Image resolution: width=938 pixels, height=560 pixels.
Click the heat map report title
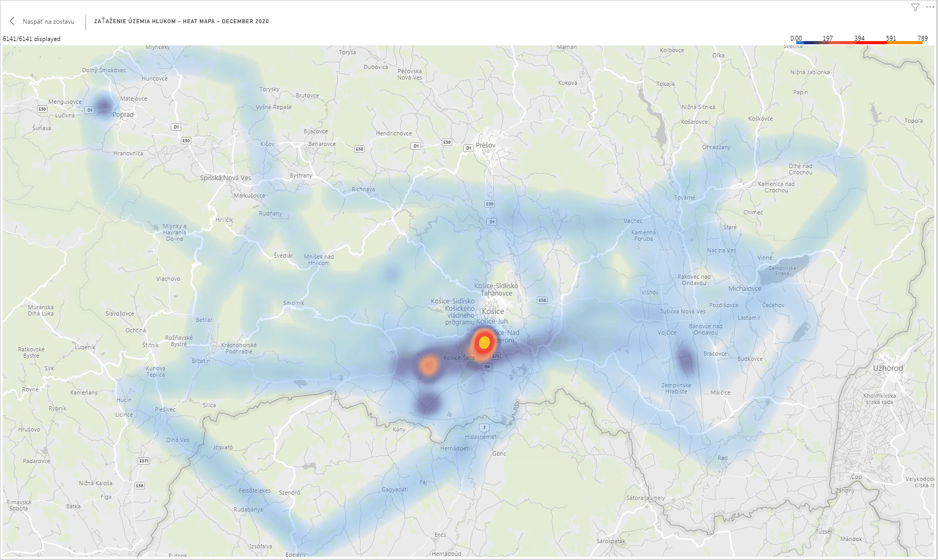pyautogui.click(x=181, y=22)
